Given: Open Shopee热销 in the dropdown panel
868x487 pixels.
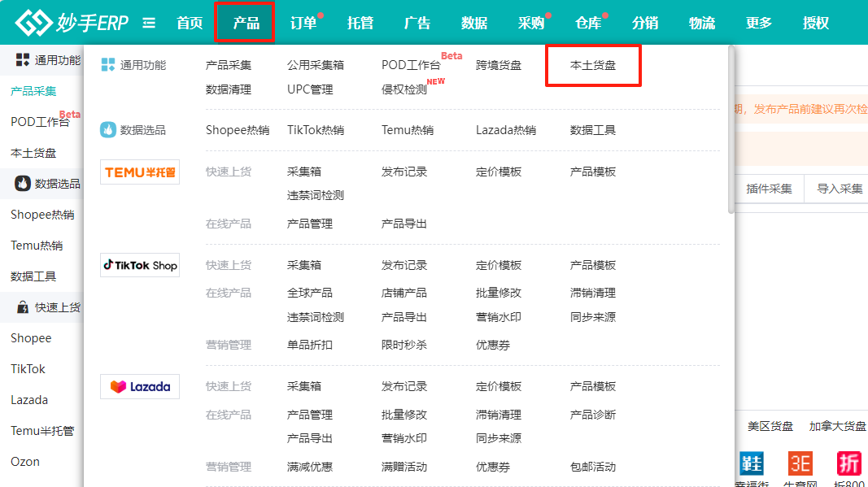Looking at the screenshot, I should (238, 130).
